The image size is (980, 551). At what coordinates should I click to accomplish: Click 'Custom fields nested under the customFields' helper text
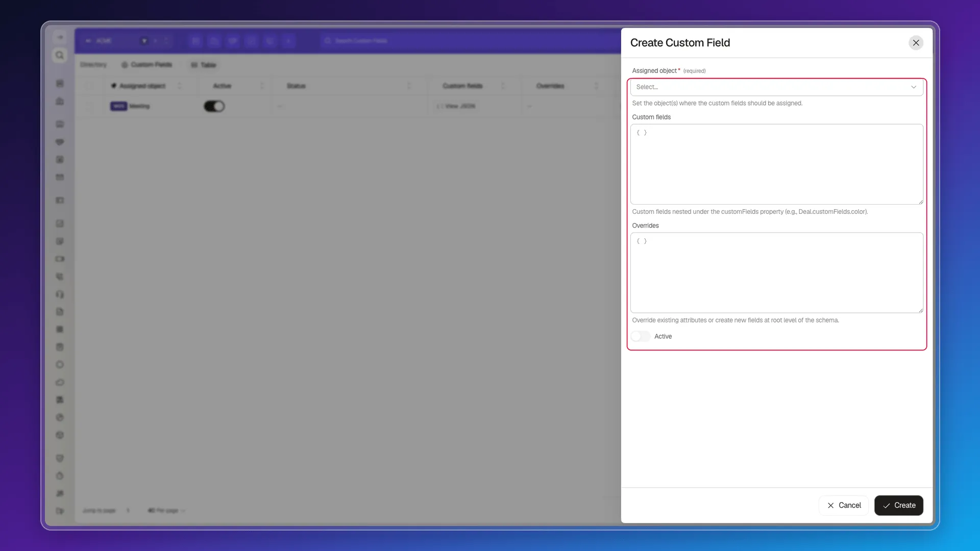click(x=750, y=212)
